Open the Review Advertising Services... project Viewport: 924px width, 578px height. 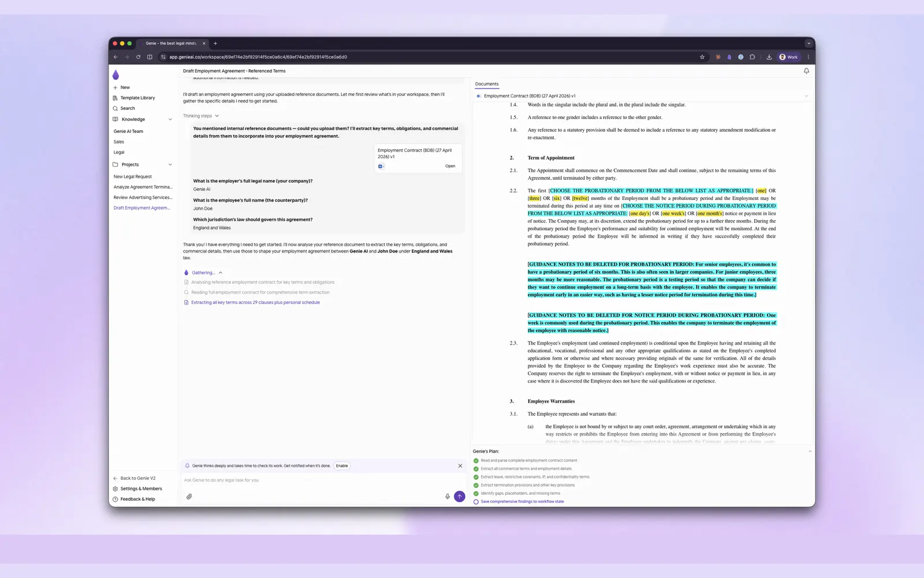tap(143, 197)
